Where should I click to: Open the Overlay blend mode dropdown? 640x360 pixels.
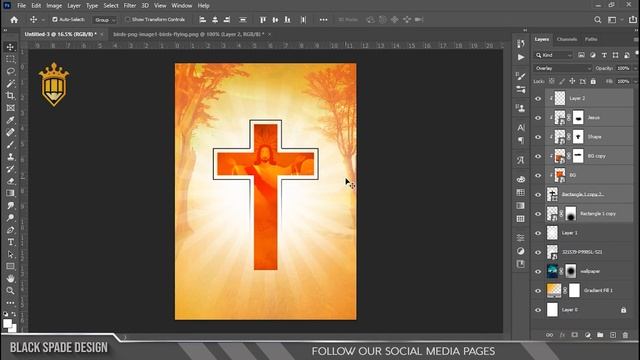[x=562, y=68]
